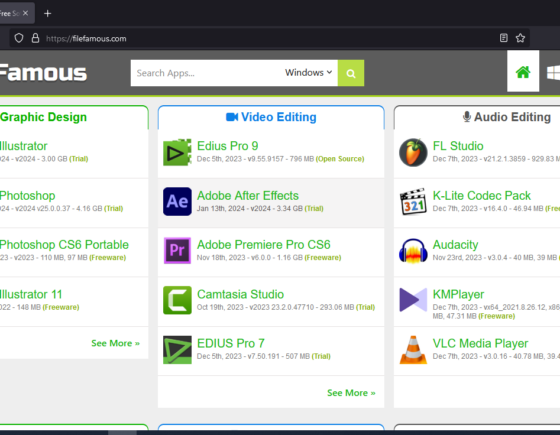Click the green search magnifier button
Viewport: 560px width, 435px height.
351,73
